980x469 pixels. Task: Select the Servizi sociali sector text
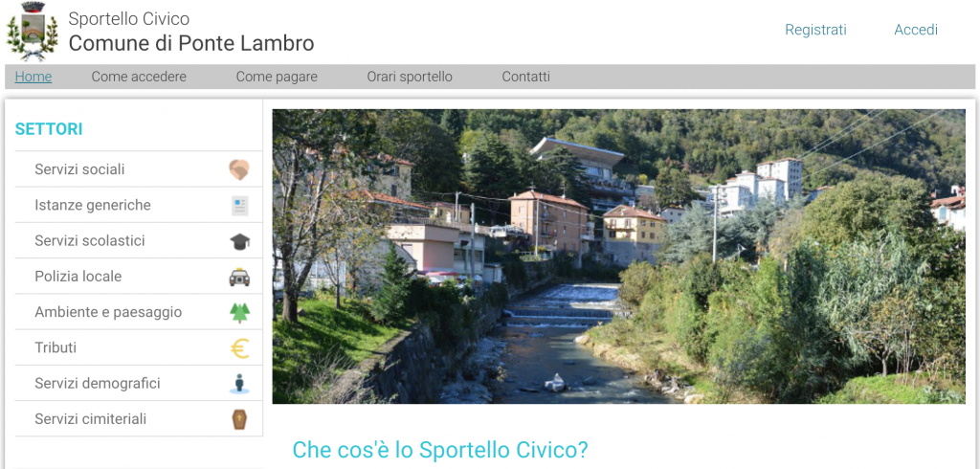[x=80, y=169]
